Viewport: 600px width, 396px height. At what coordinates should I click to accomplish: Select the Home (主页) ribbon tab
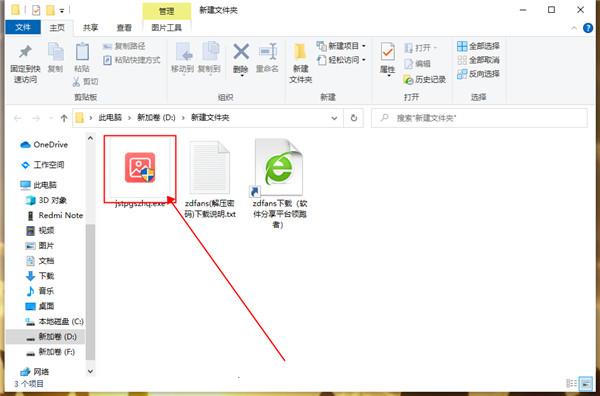click(57, 28)
